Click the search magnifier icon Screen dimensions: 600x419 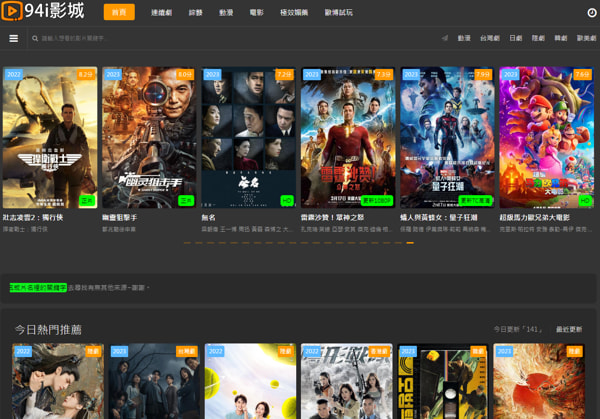coord(35,38)
